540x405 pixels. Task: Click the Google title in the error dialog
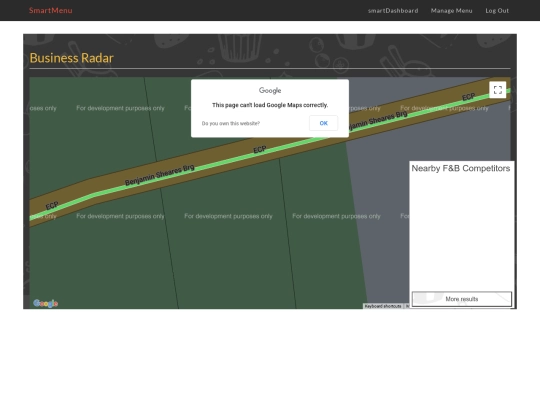coord(270,90)
